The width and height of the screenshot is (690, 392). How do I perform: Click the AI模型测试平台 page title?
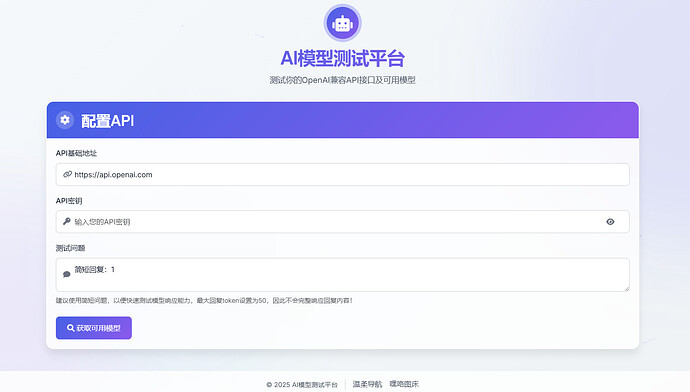tap(342, 59)
